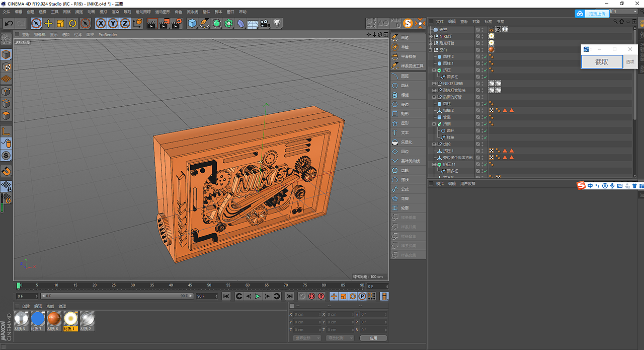Toggle visibility dots for 扫描.2
Viewport: 644px width, 350px height.
[x=481, y=110]
